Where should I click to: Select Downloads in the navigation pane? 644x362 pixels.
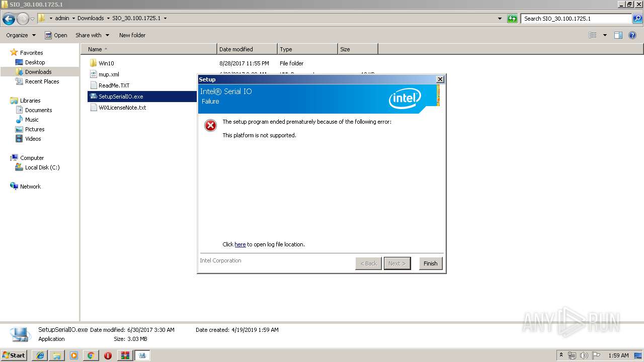tap(38, 72)
